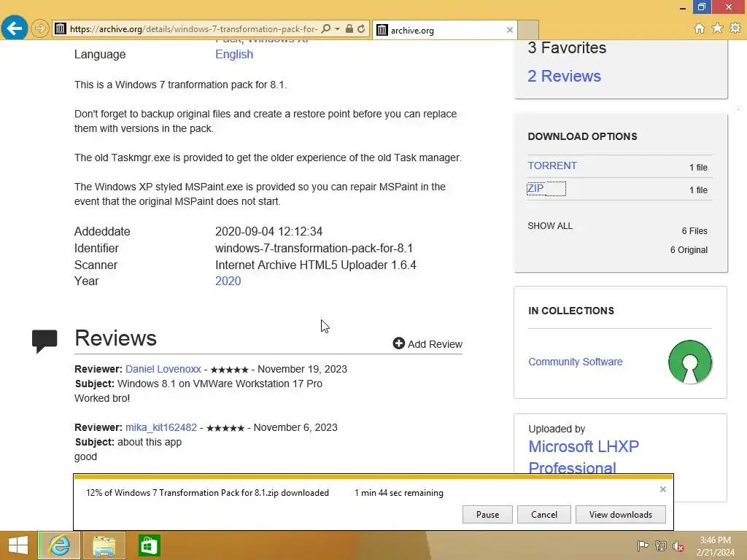The image size is (747, 560).
Task: Click the address bar URL field
Action: (193, 29)
